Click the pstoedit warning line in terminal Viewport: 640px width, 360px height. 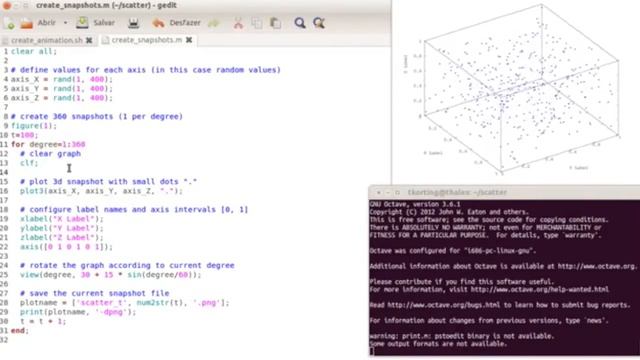[462, 336]
